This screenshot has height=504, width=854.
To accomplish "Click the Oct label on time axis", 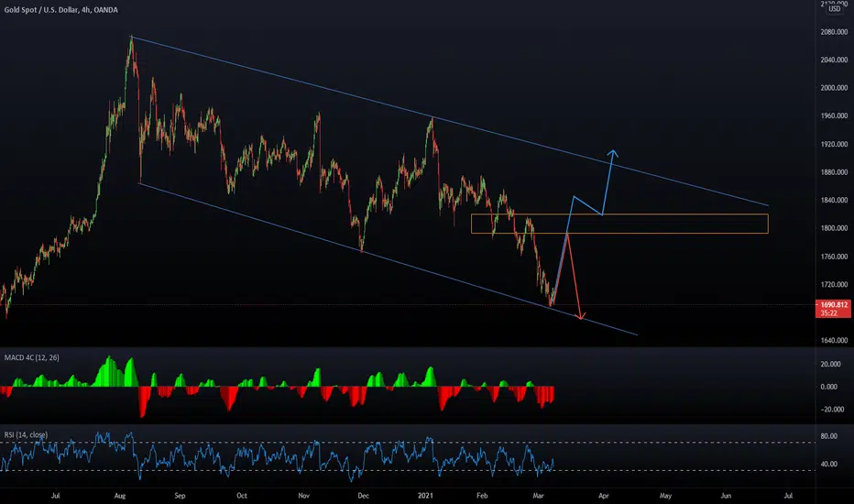I will [x=242, y=496].
